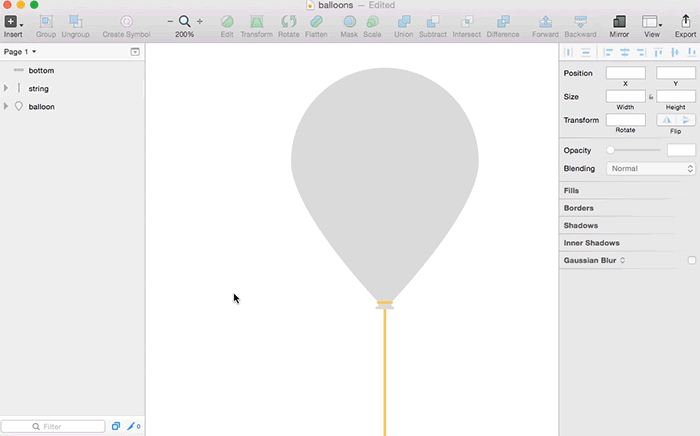Move layer Backward
The height and width of the screenshot is (436, 700).
pos(580,21)
